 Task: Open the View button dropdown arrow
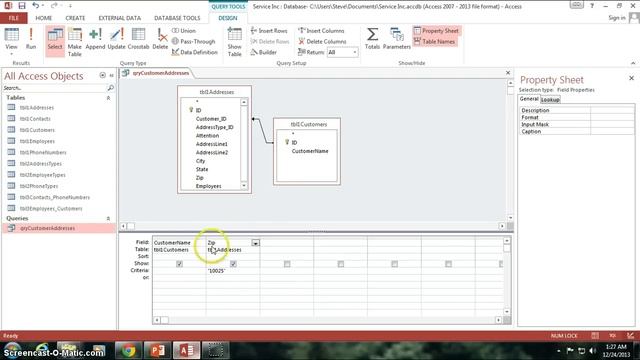11,53
